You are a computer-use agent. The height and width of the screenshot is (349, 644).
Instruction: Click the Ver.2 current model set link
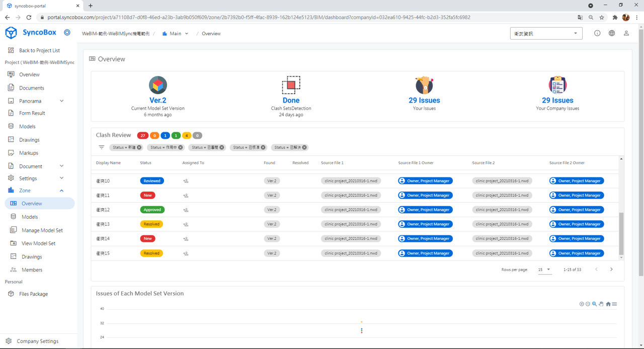coord(158,100)
